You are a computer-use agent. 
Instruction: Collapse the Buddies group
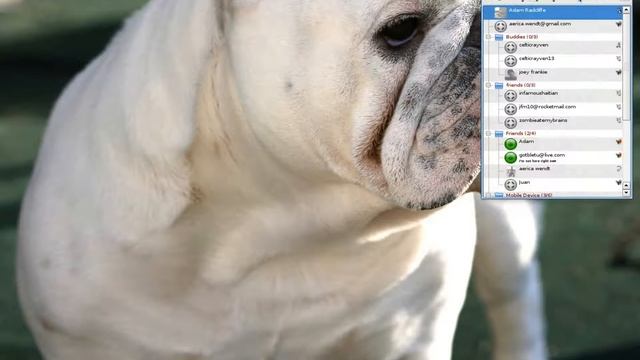[x=488, y=37]
